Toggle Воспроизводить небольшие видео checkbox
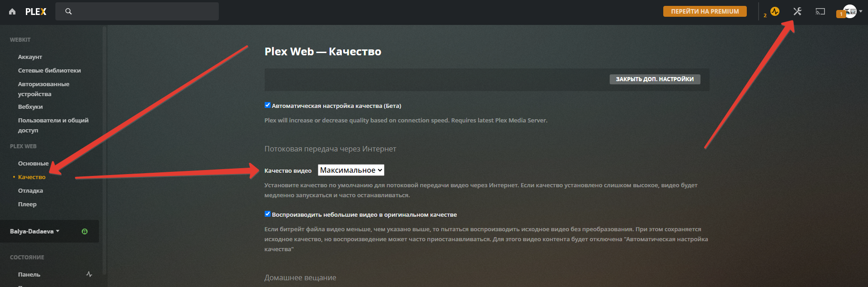This screenshot has height=287, width=868. click(x=268, y=214)
